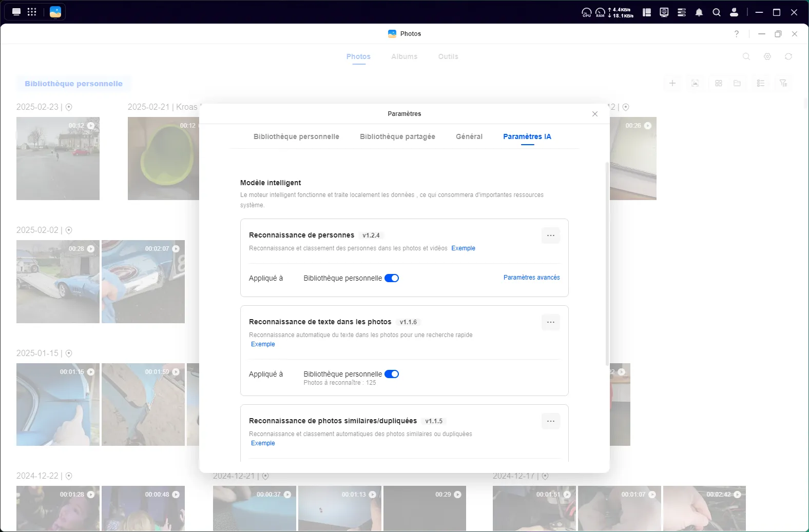Click the desktop icon in the top-left bar
The width and height of the screenshot is (809, 532).
[16, 12]
